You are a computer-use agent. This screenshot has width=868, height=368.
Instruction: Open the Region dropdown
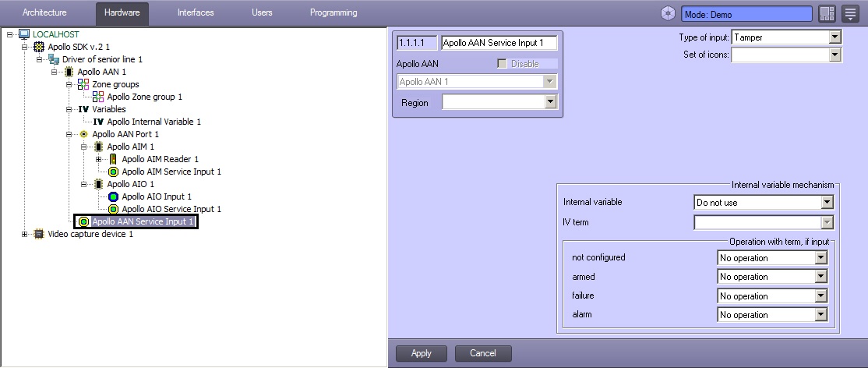click(x=549, y=102)
